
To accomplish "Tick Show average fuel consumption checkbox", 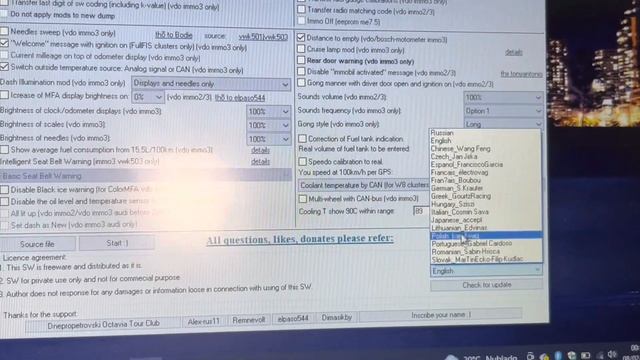I will [x=4, y=150].
